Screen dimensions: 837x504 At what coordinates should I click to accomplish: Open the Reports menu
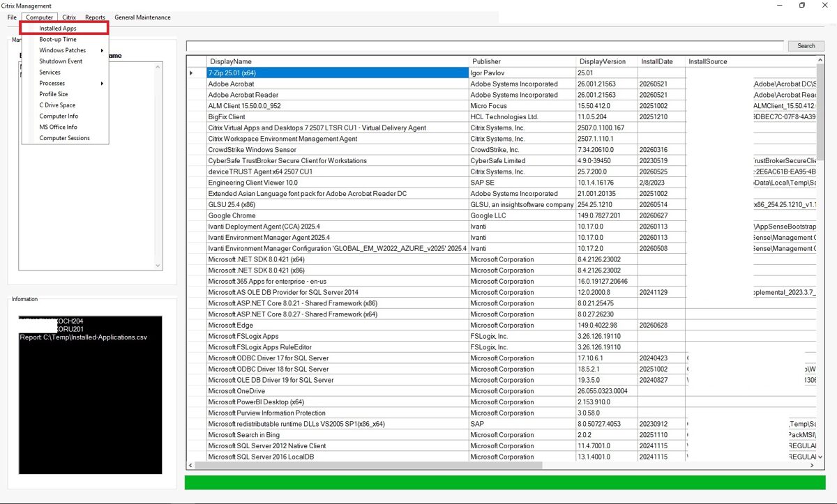pos(95,17)
